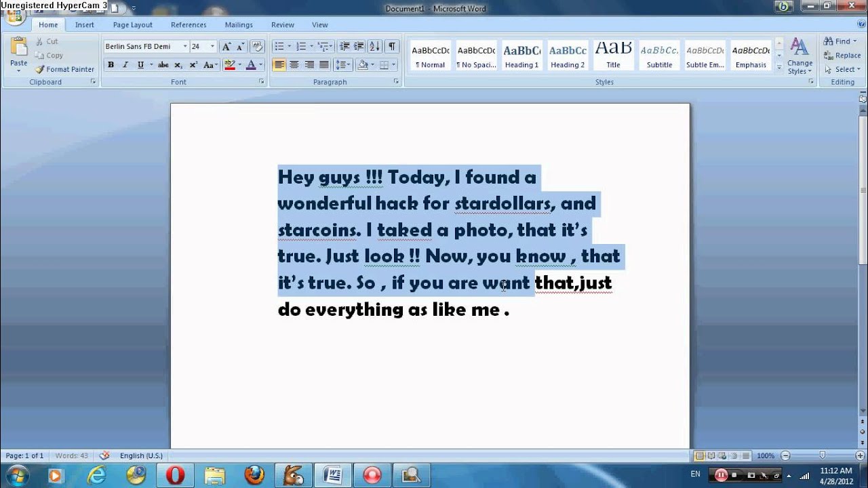
Task: Click the Change Styles icon
Action: (800, 56)
